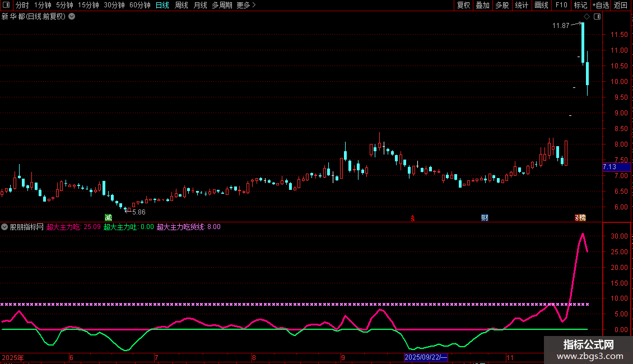Open F10 company information
633x364 pixels.
pyautogui.click(x=561, y=5)
